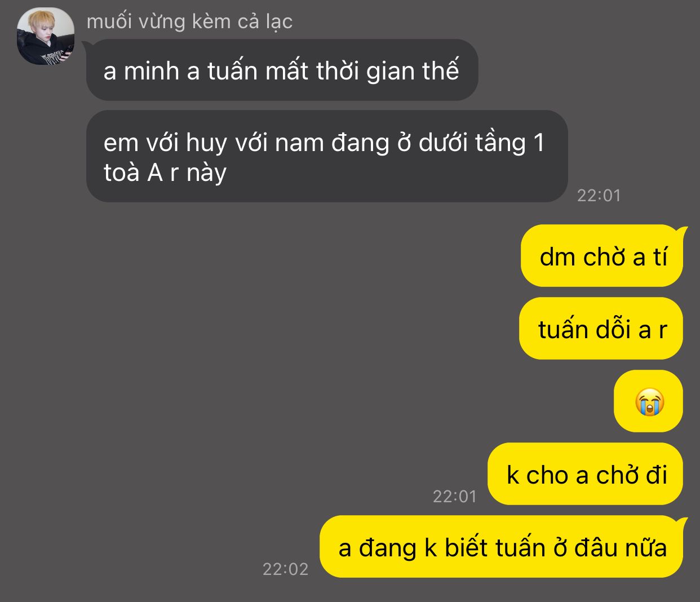
Task: Tap the tuấn dỗi a r bubble
Action: [601, 329]
